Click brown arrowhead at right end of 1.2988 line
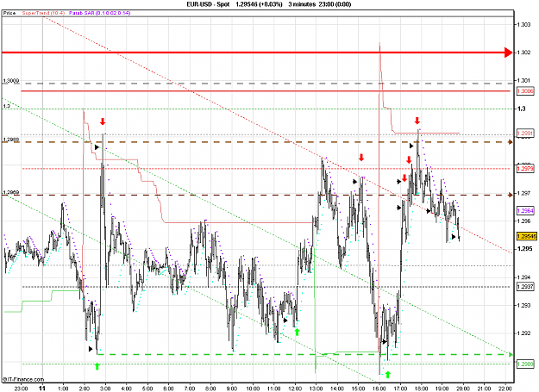539x392 pixels. 511,142
